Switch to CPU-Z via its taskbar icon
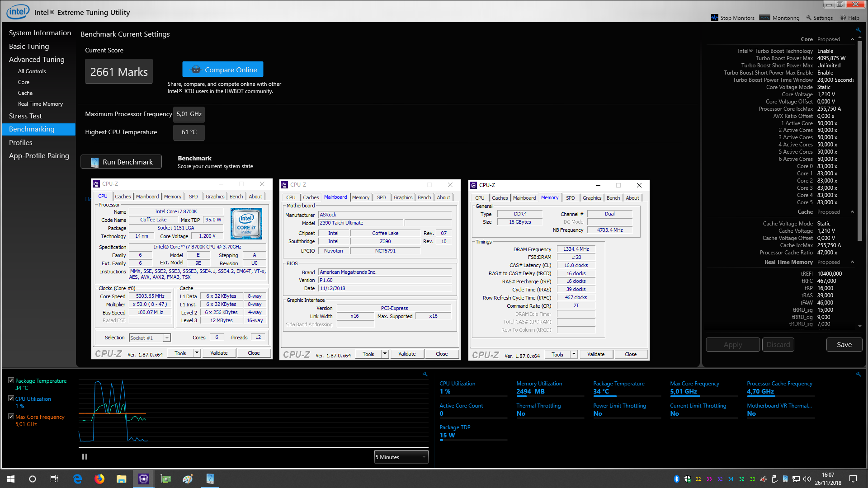The width and height of the screenshot is (868, 488). (143, 479)
